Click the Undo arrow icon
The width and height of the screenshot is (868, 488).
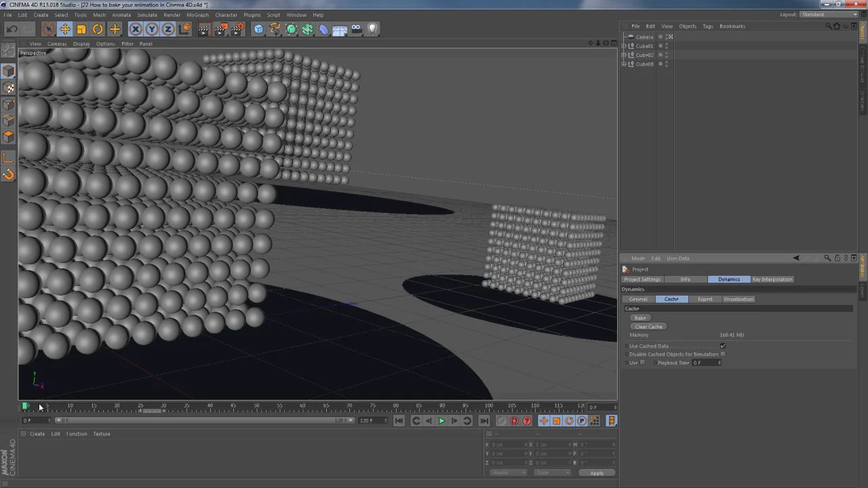pos(12,28)
